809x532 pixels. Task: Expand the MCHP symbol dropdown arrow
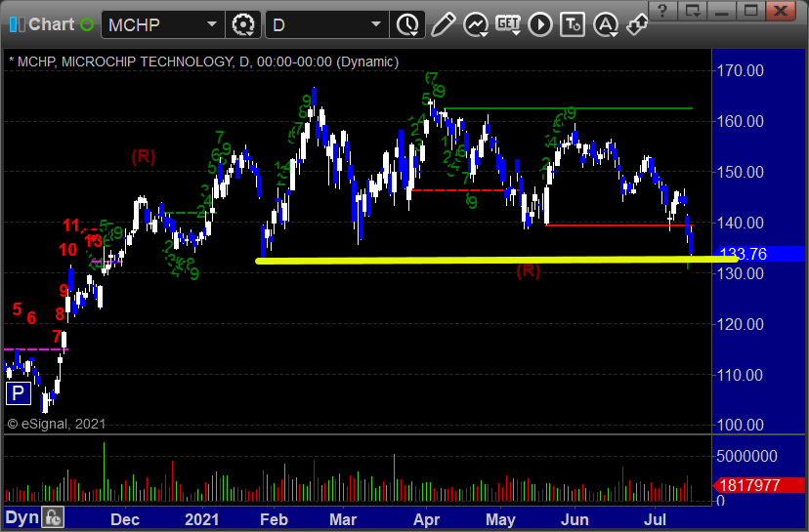click(212, 24)
